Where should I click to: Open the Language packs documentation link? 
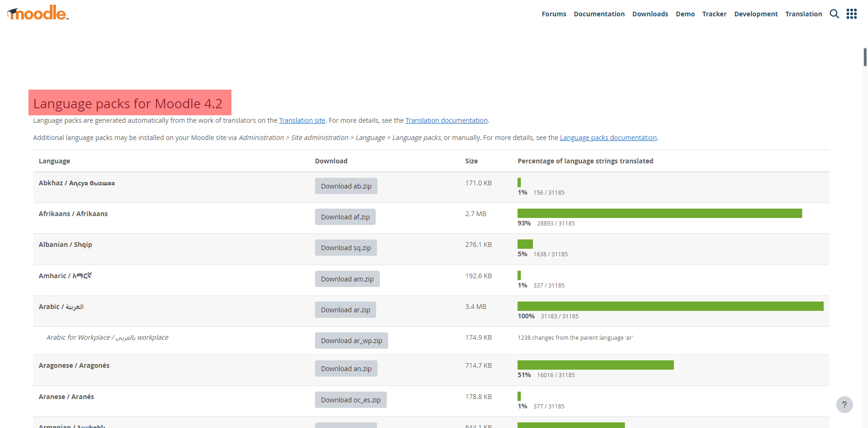pos(608,137)
